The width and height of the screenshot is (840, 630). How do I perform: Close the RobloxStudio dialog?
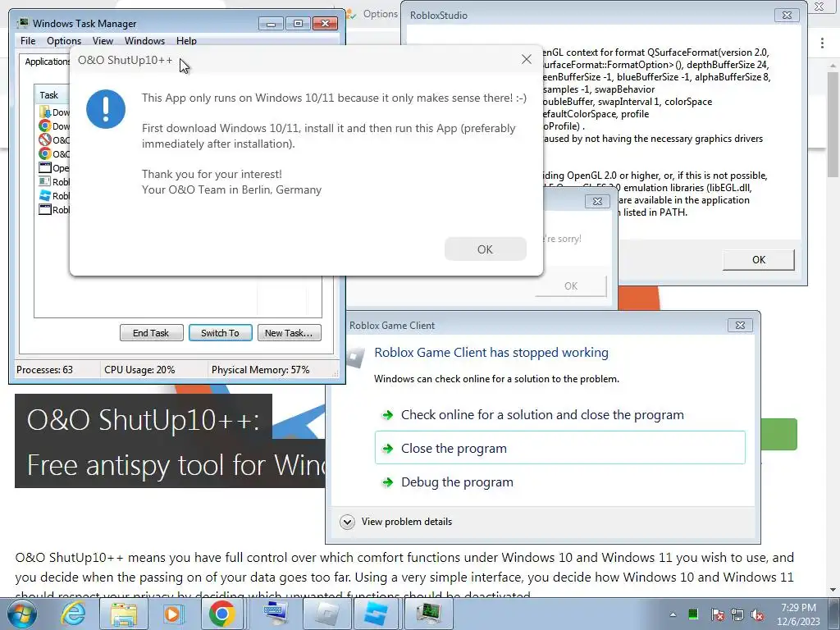point(787,15)
